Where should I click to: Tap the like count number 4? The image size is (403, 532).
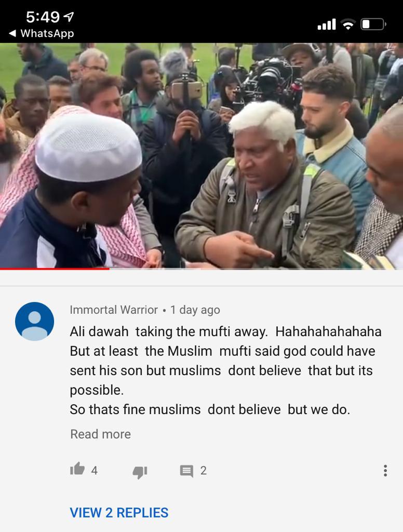click(x=95, y=471)
